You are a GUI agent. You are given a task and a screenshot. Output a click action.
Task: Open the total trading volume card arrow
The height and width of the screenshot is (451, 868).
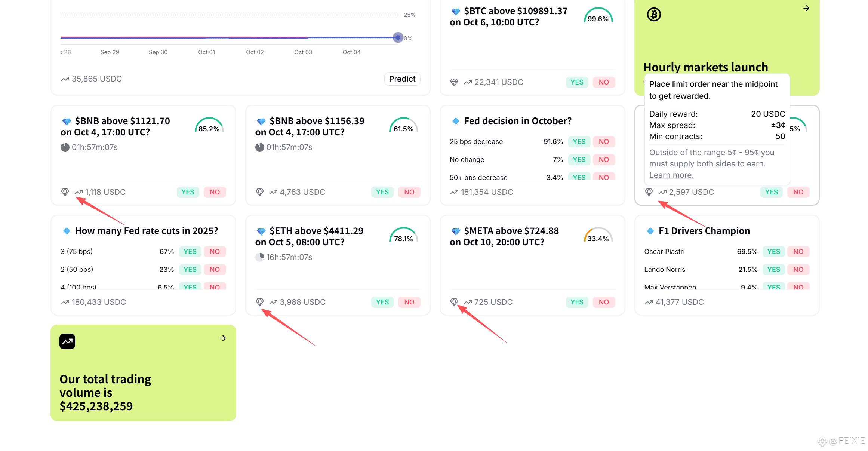pos(223,338)
